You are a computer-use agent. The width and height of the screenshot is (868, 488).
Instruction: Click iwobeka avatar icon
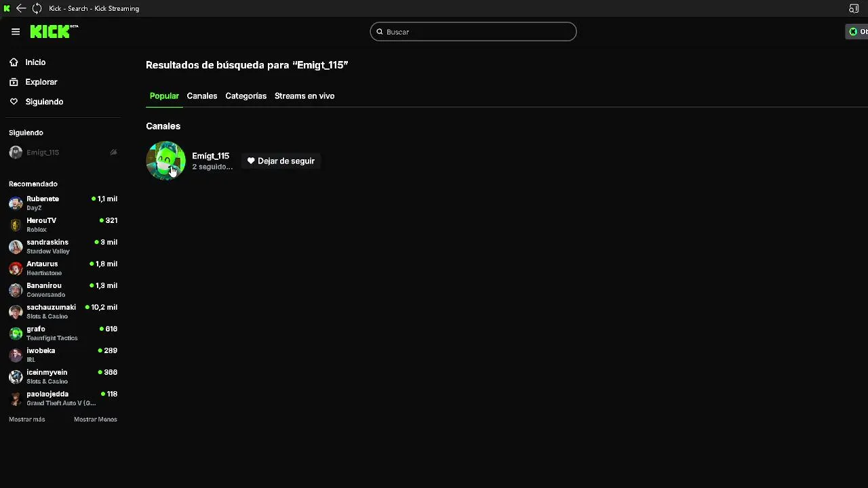[16, 355]
